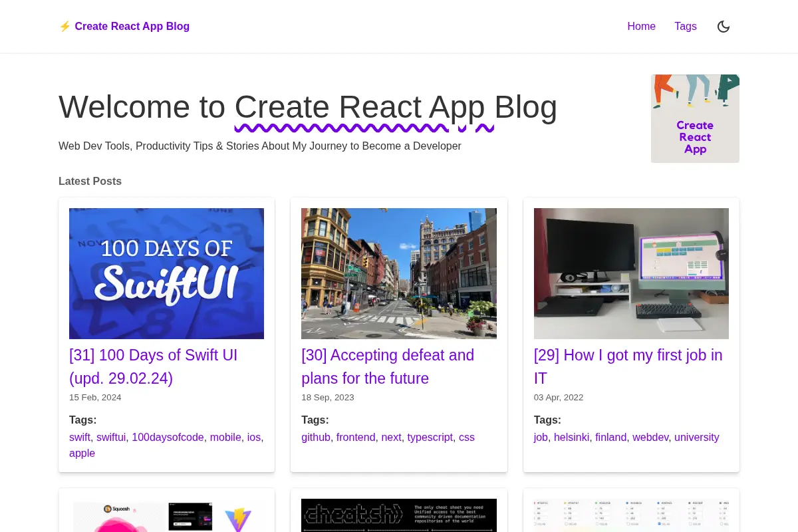Click the date 15 Feb, 2024
Image resolution: width=798 pixels, height=532 pixels.
click(x=95, y=398)
